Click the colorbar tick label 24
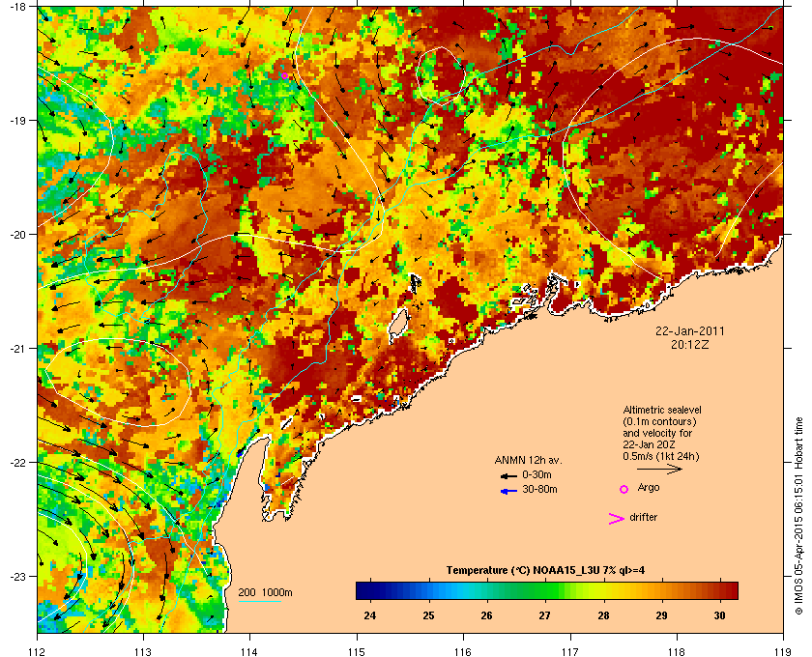This screenshot has width=812, height=657. tap(369, 615)
